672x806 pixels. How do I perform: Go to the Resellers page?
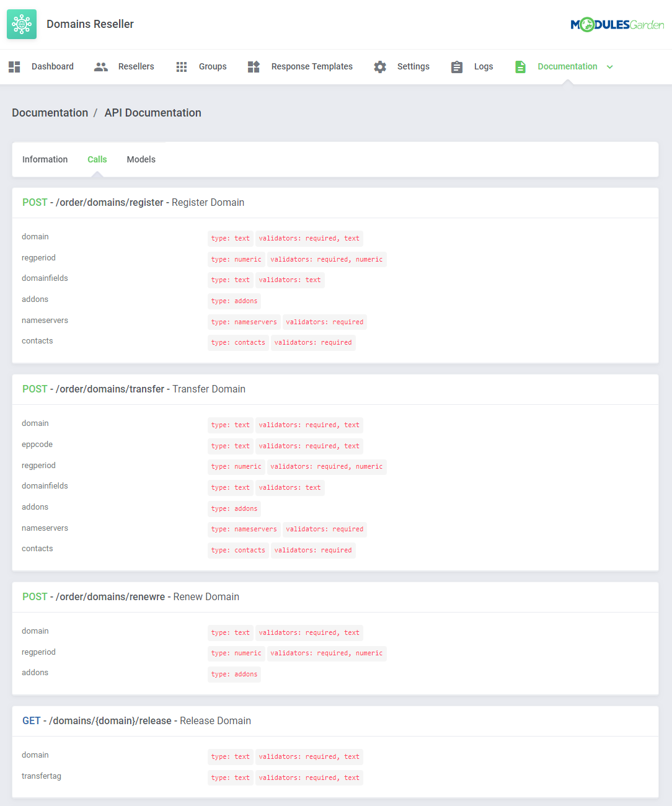click(x=136, y=66)
